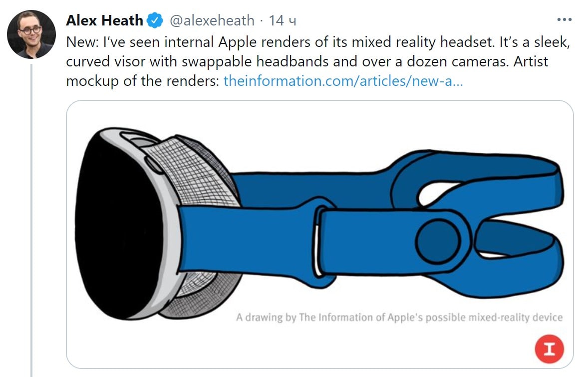Image resolution: width=588 pixels, height=377 pixels.
Task: Click the strap buckle ring on headband
Action: coord(319,242)
